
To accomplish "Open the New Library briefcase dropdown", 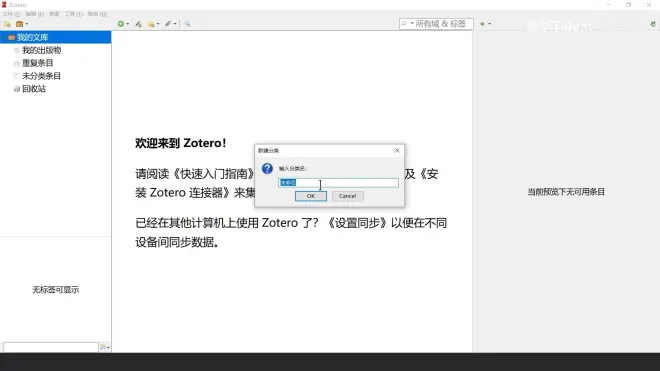I will (x=21, y=24).
